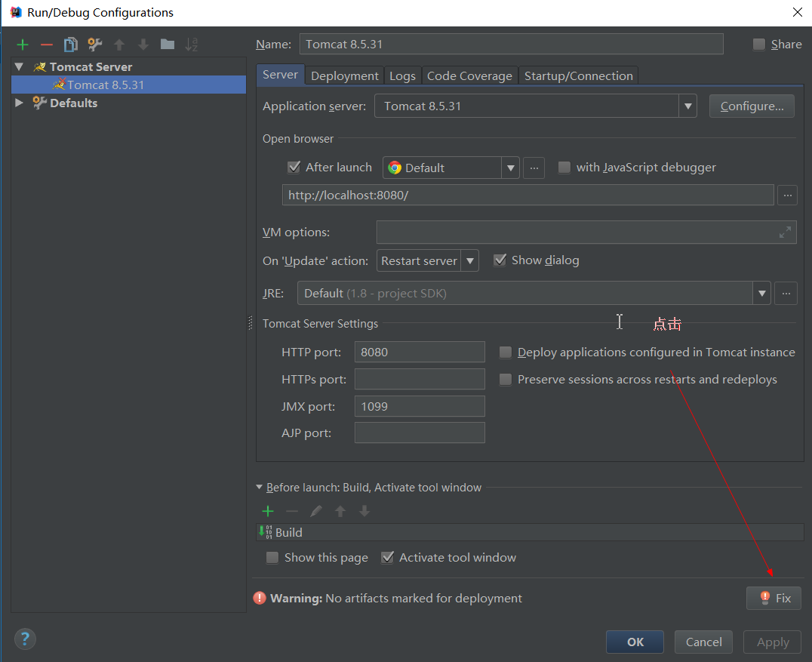Switch to the Deployment tab

(x=344, y=75)
